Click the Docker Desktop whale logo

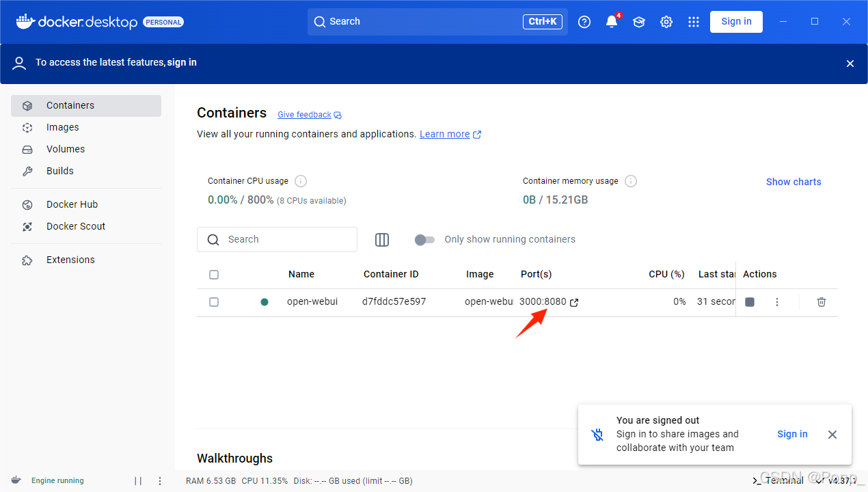click(x=25, y=21)
